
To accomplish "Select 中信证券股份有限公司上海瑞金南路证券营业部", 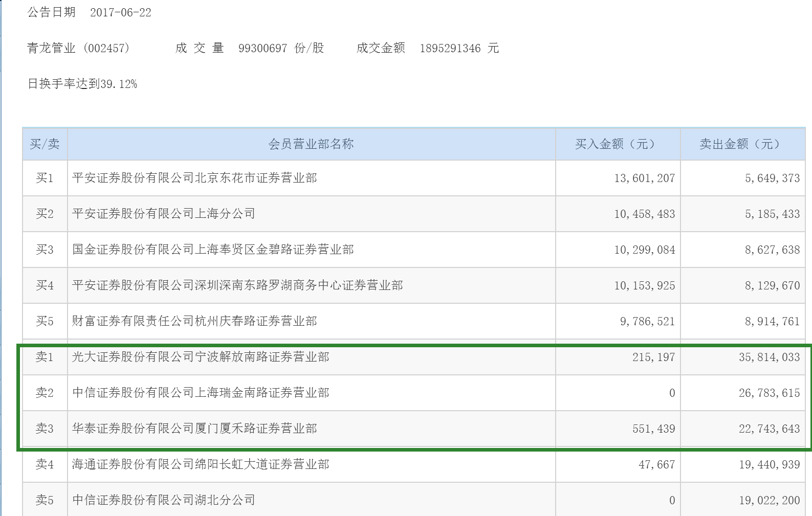I will coord(201,393).
